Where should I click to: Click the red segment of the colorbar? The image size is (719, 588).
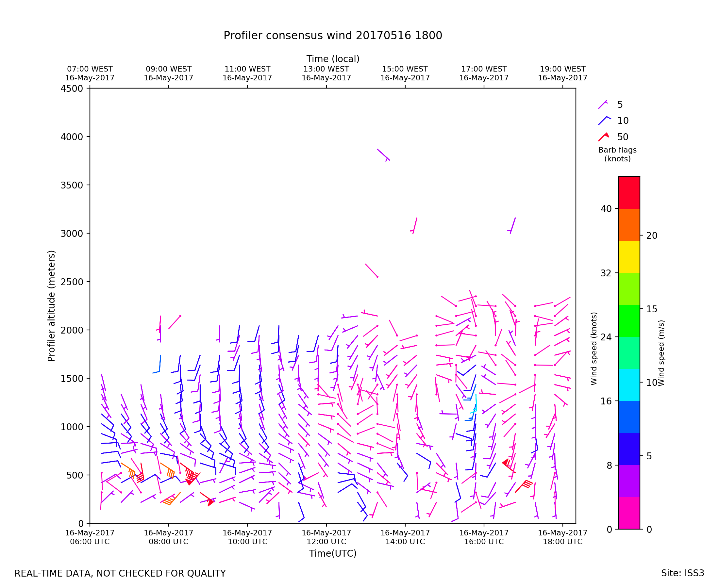pos(629,192)
